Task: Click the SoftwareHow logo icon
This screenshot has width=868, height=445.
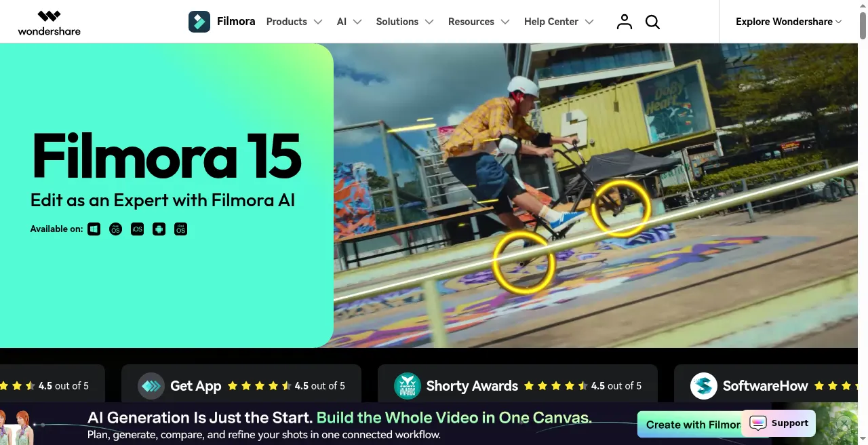Action: (704, 386)
